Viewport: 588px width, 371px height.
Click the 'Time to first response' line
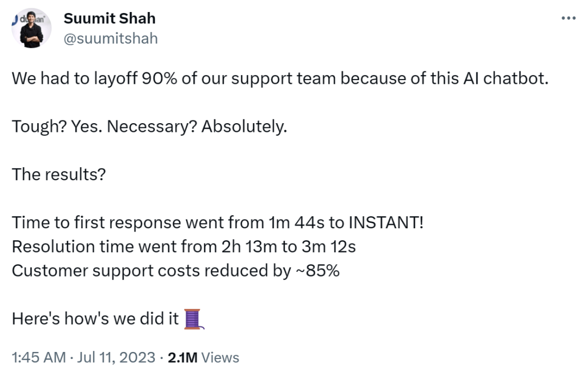[136, 222]
